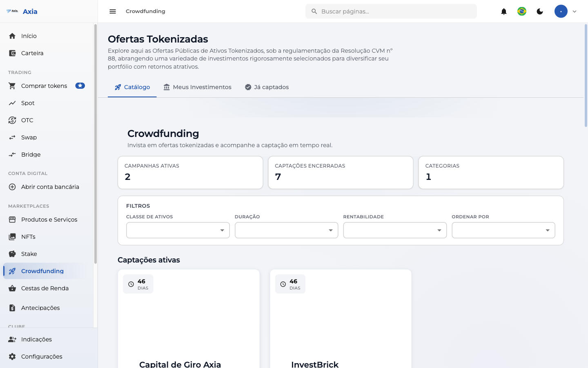Click the Comprar tokens cart icon
Image resolution: width=588 pixels, height=368 pixels.
[x=12, y=86]
